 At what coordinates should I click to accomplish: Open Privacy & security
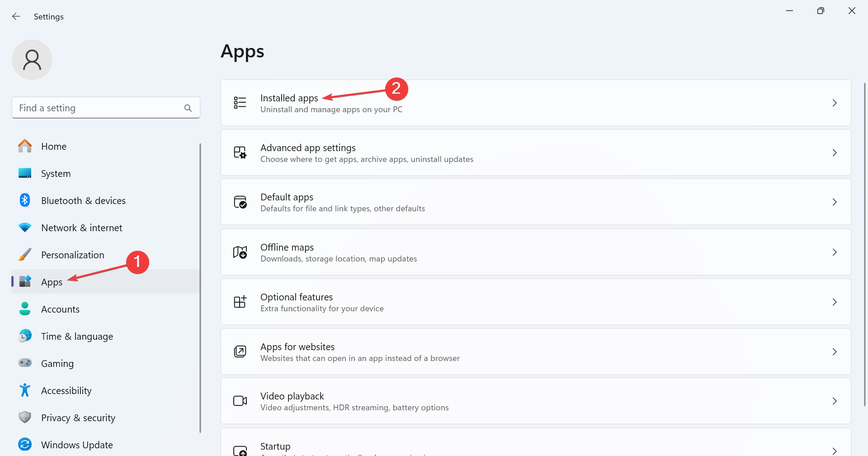105,418
